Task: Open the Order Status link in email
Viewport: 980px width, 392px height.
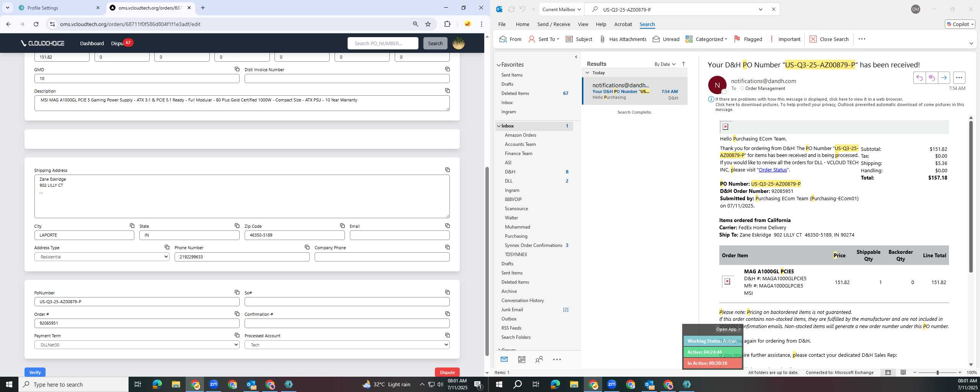Action: click(773, 170)
